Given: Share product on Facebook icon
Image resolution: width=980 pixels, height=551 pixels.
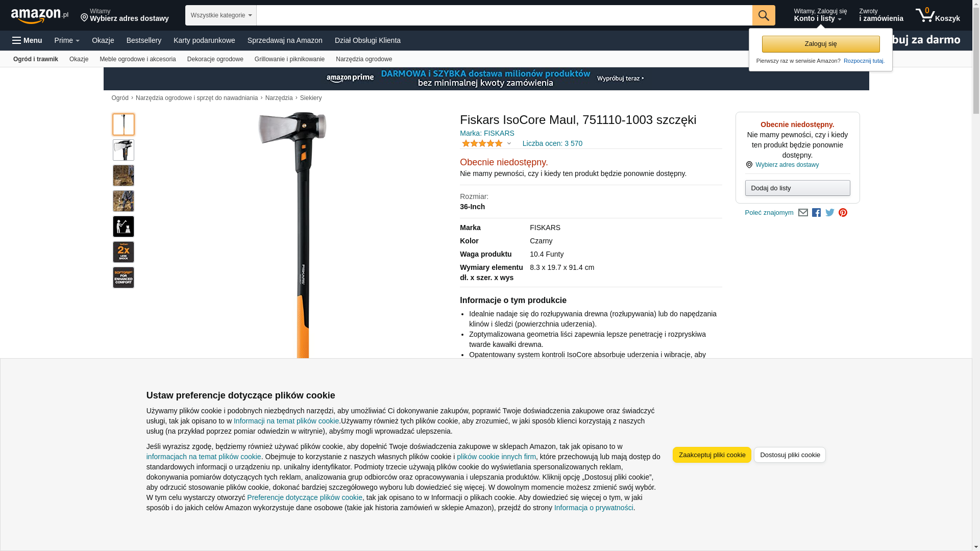Looking at the screenshot, I should pyautogui.click(x=816, y=213).
